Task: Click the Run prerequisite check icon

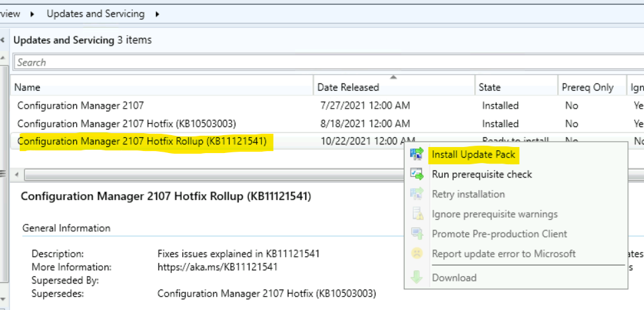Action: click(x=417, y=174)
